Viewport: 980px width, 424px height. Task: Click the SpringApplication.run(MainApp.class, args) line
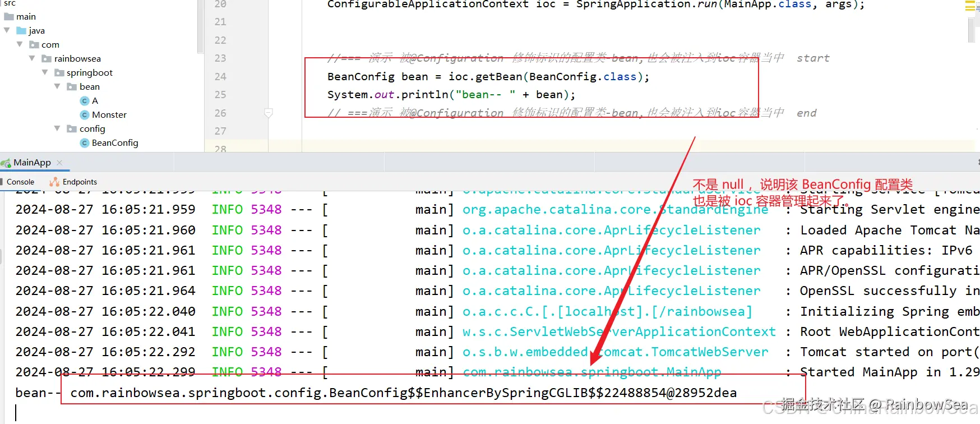tap(596, 5)
